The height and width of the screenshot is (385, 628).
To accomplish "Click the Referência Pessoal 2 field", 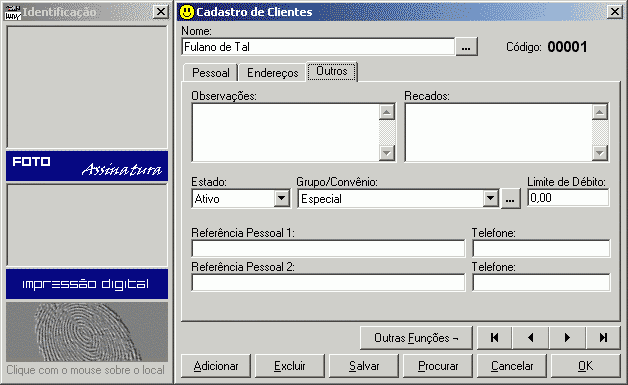I will click(328, 283).
